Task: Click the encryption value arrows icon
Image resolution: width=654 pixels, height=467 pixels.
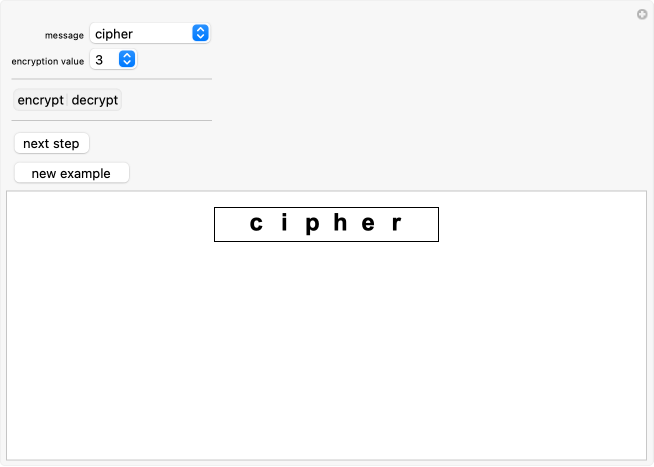Action: (127, 60)
